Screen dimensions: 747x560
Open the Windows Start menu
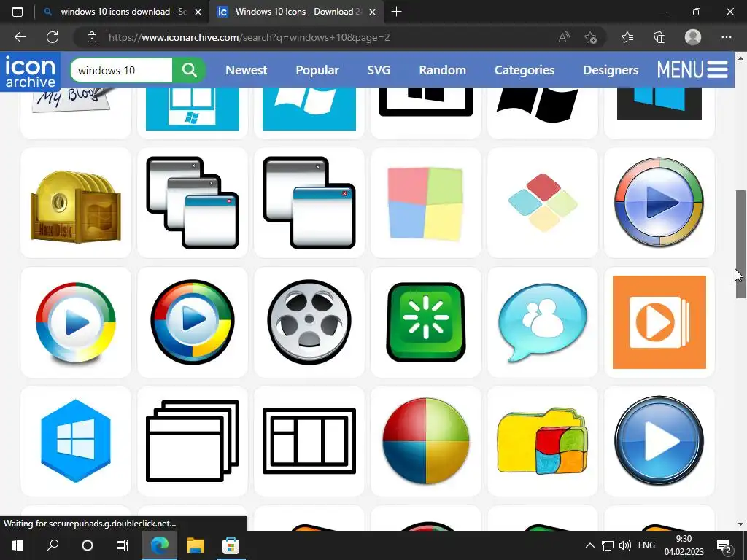point(18,545)
